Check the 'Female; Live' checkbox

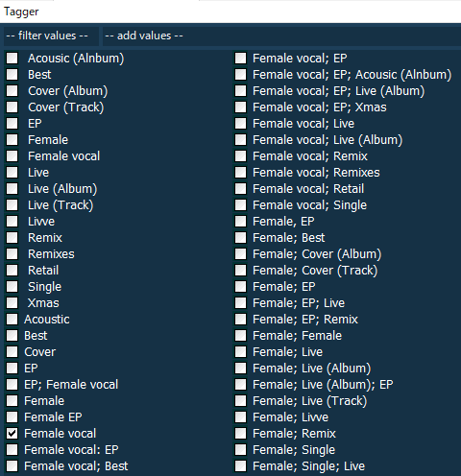coord(240,351)
